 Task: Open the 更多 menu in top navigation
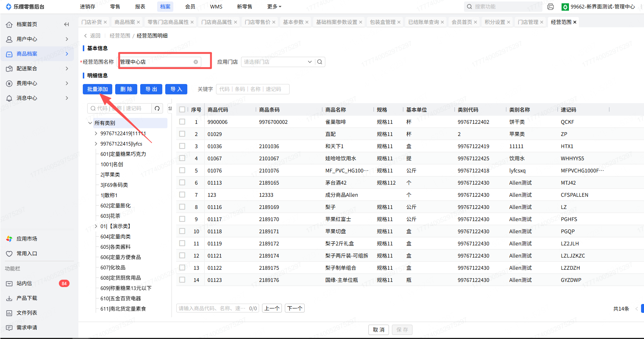pyautogui.click(x=274, y=7)
